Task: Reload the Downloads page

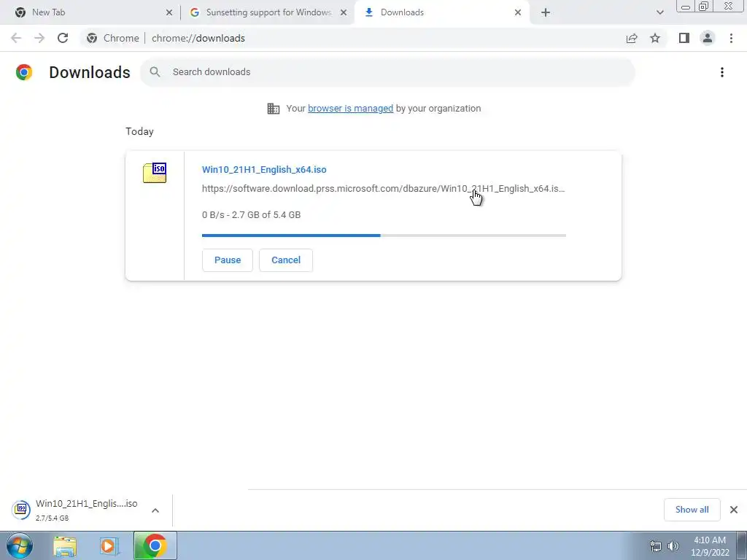Action: click(x=63, y=38)
